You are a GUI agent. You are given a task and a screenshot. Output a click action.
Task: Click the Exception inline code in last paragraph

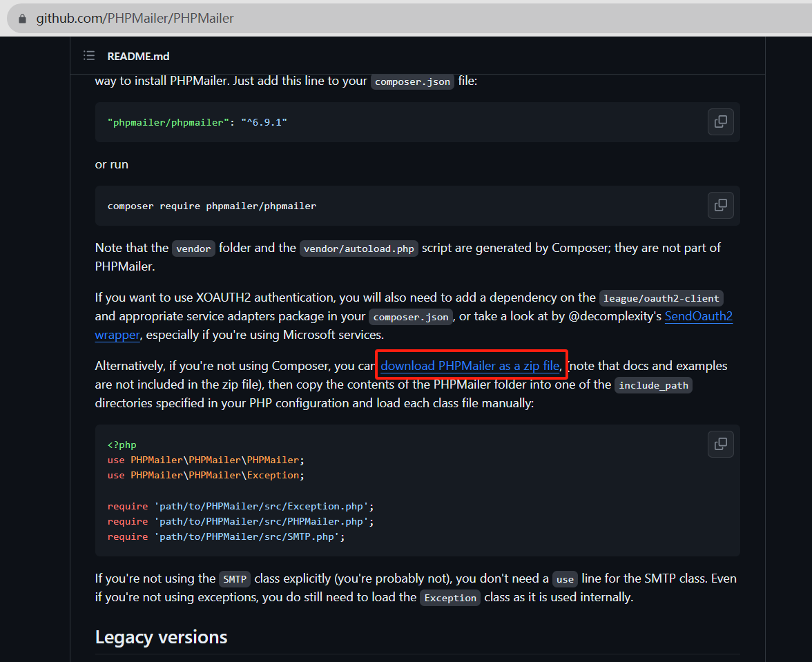[450, 598]
